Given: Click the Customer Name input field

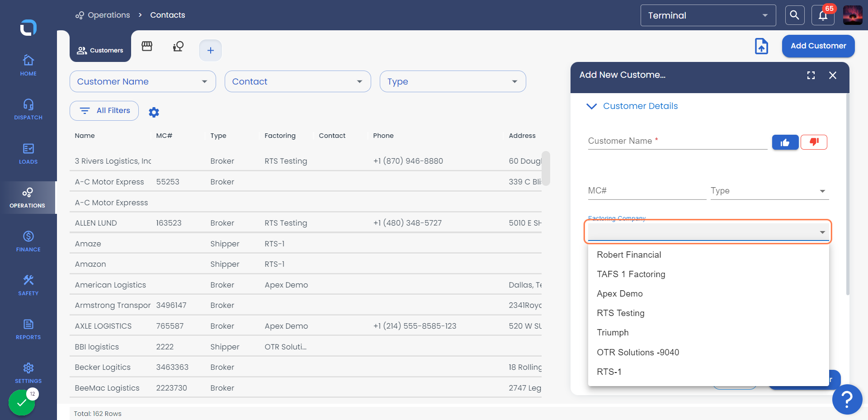Looking at the screenshot, I should click(678, 141).
